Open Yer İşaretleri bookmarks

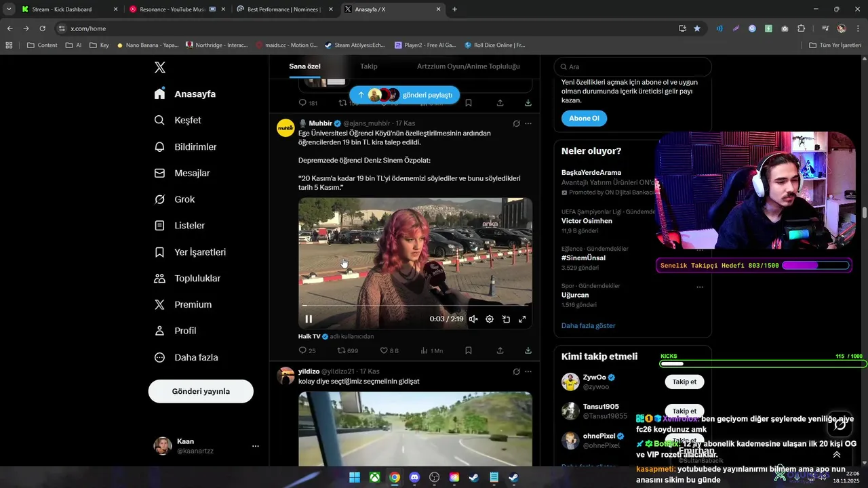click(191, 251)
